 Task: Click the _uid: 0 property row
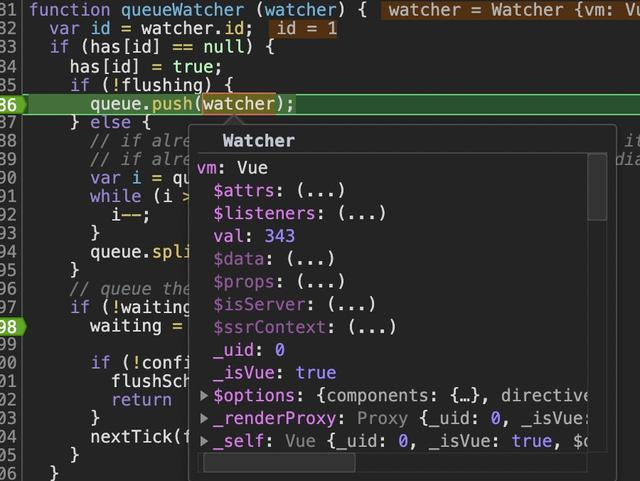coord(249,350)
